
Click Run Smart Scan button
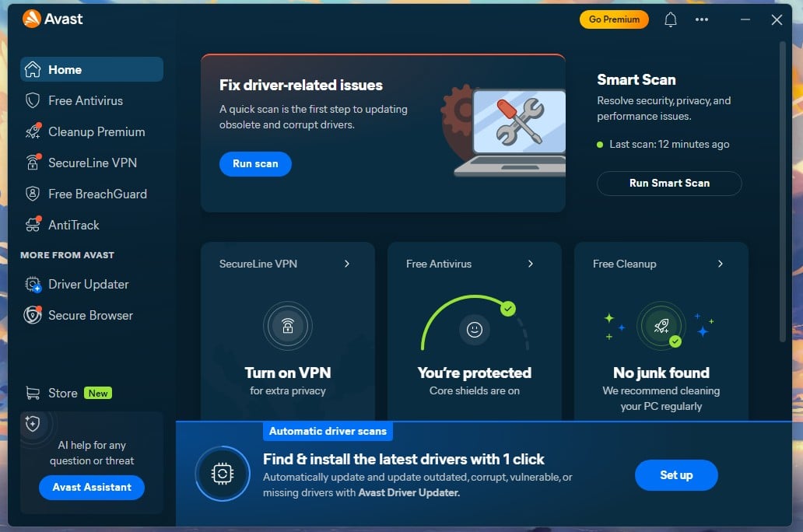pos(669,184)
